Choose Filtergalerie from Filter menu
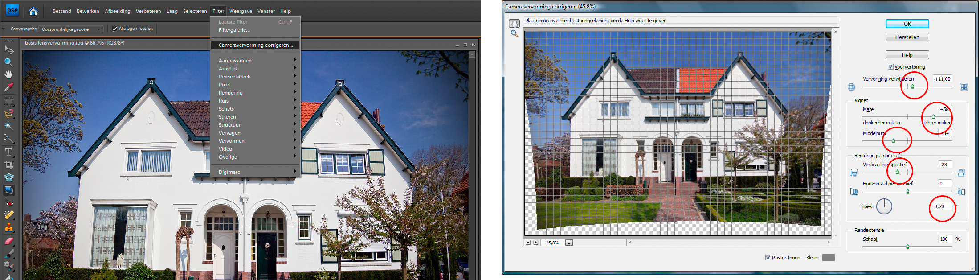Viewport: 980px width, 280px height. click(x=255, y=30)
